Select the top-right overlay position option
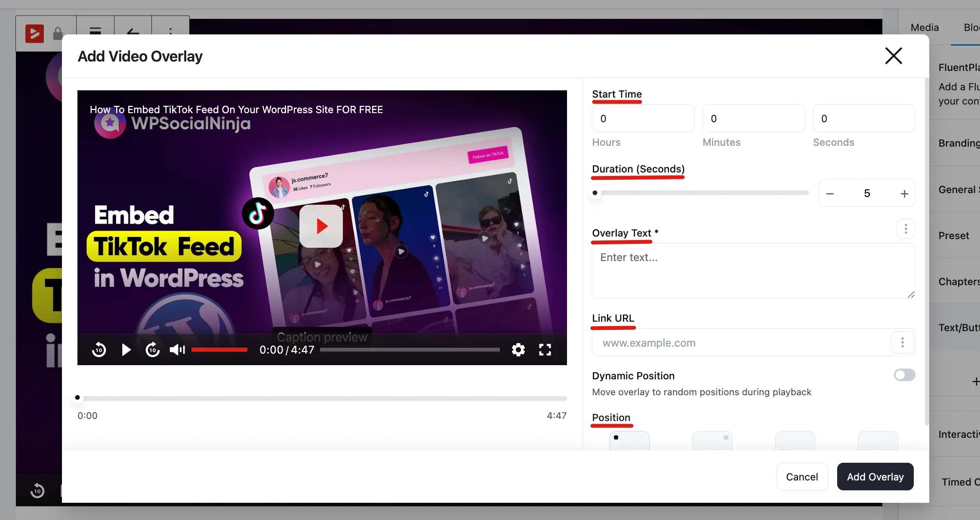The height and width of the screenshot is (520, 980). click(x=712, y=440)
